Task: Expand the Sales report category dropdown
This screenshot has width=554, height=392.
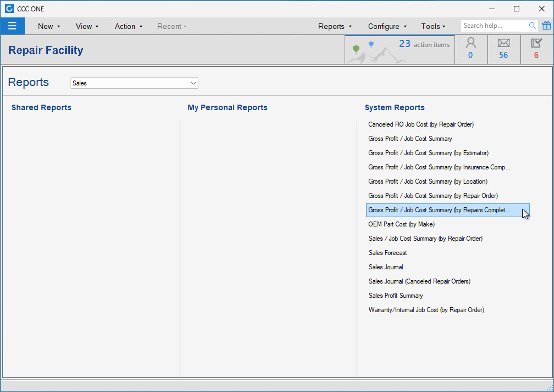Action: tap(193, 83)
